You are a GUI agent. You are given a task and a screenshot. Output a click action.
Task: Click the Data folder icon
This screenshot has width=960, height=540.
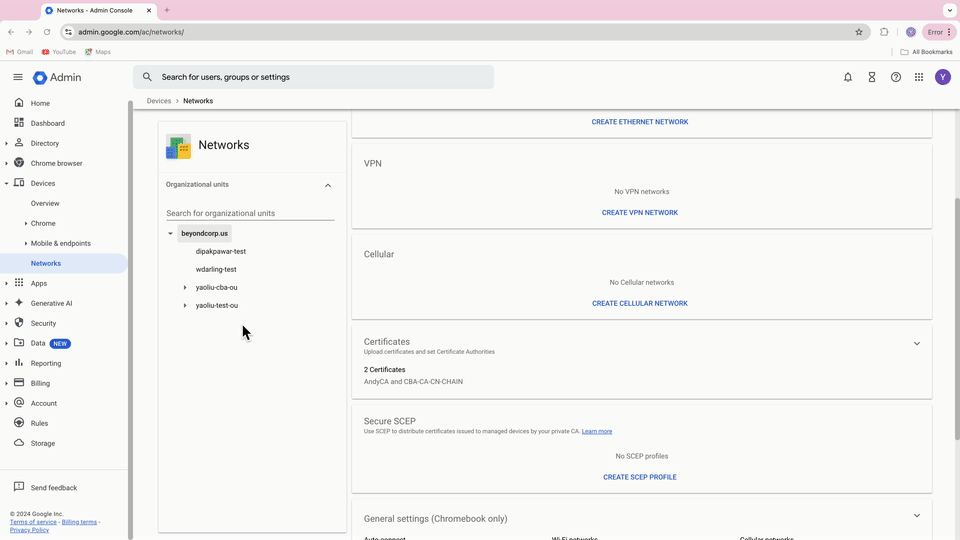click(19, 343)
